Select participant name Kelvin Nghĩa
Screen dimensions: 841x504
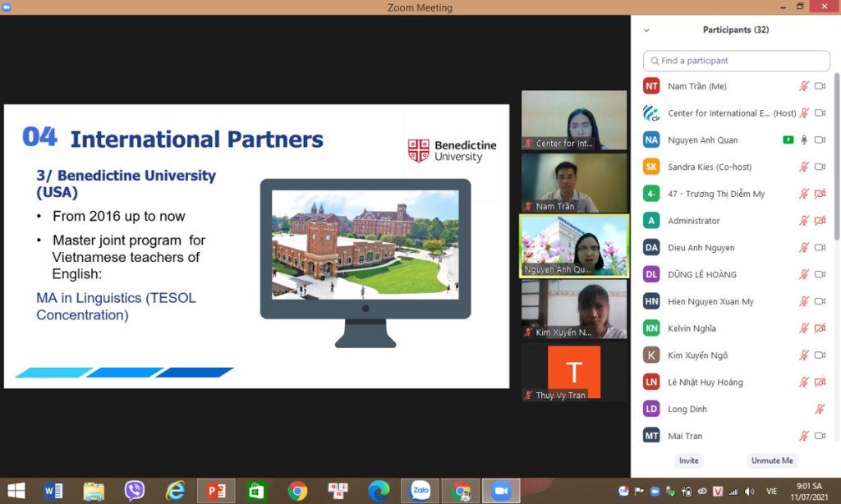(692, 328)
